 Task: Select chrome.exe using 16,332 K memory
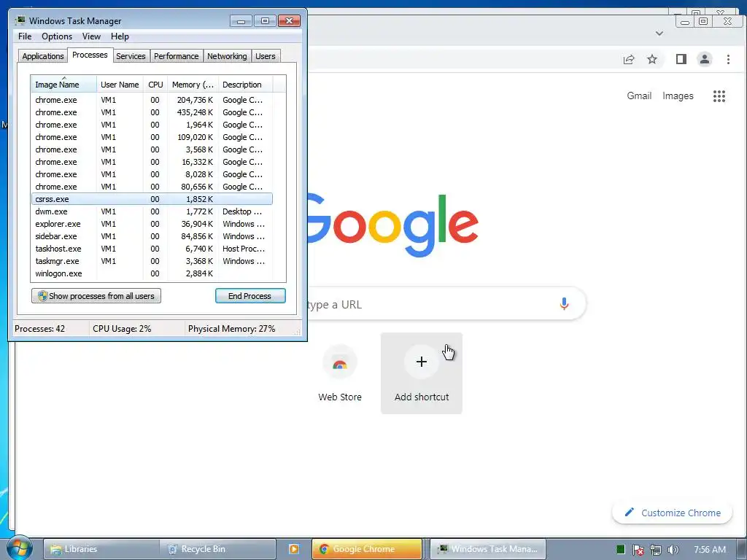pos(152,162)
